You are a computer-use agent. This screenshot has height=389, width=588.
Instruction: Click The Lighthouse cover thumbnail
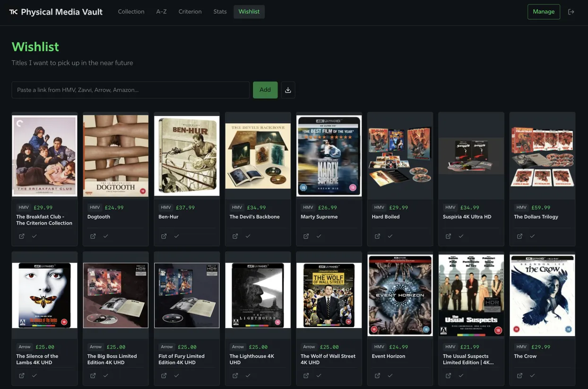click(258, 295)
